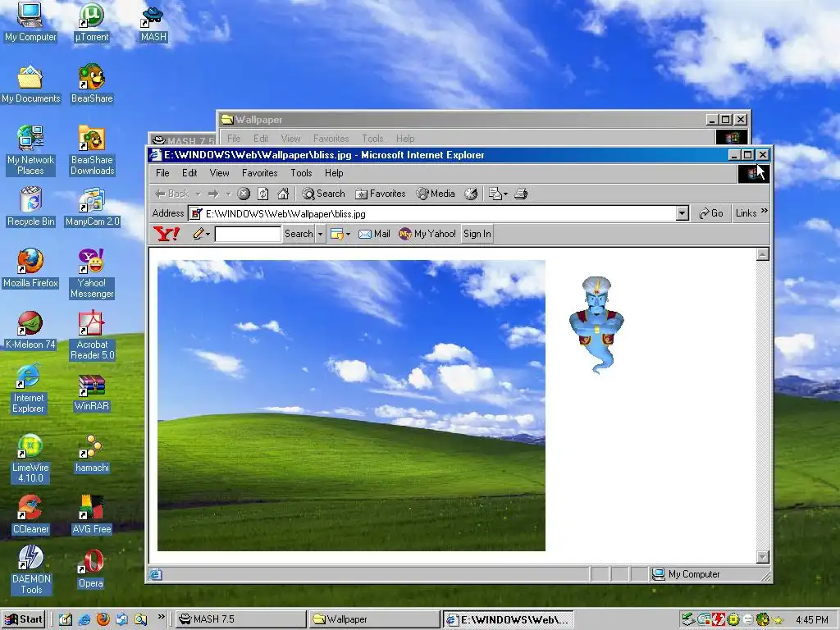
Task: Click the Yahoo Sign In button
Action: tap(477, 234)
